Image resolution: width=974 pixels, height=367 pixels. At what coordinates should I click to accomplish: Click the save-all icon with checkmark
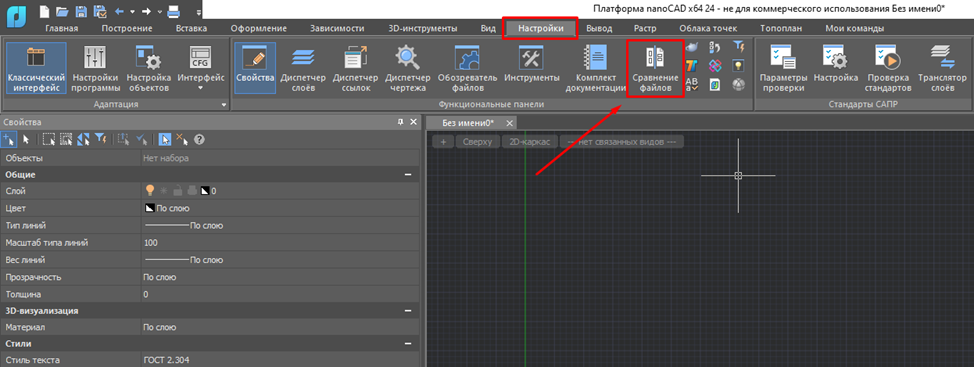pyautogui.click(x=99, y=11)
